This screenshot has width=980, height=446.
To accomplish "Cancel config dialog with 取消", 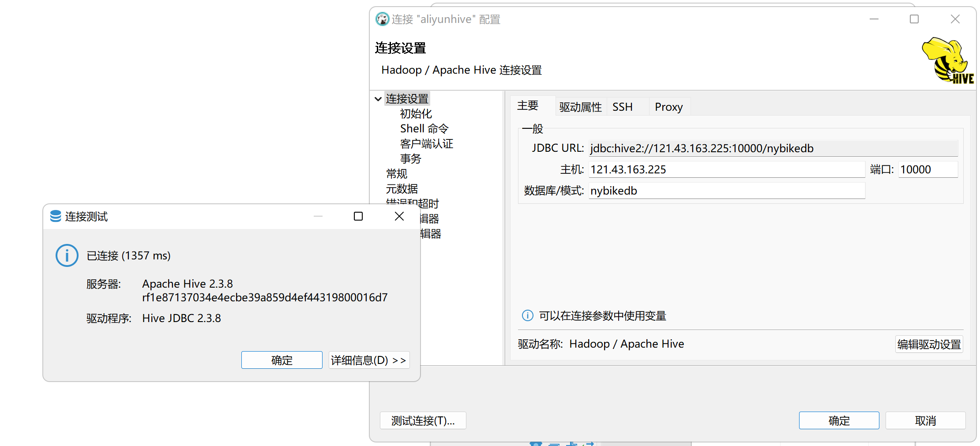I will tap(925, 420).
